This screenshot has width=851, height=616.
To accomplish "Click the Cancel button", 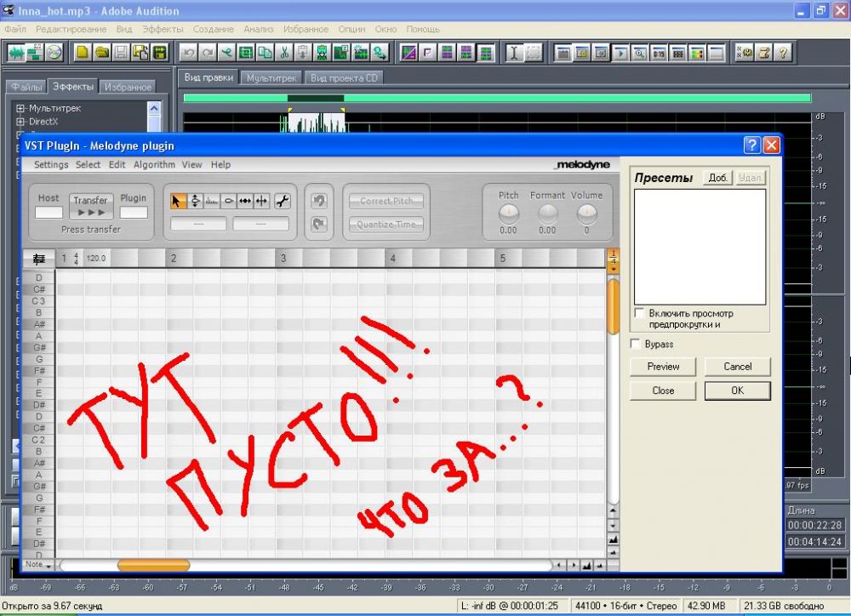I will point(738,367).
